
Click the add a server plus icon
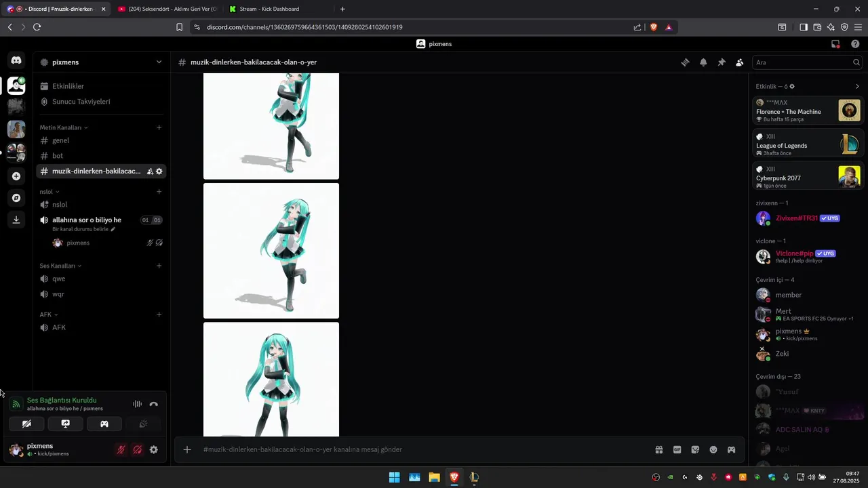(16, 176)
